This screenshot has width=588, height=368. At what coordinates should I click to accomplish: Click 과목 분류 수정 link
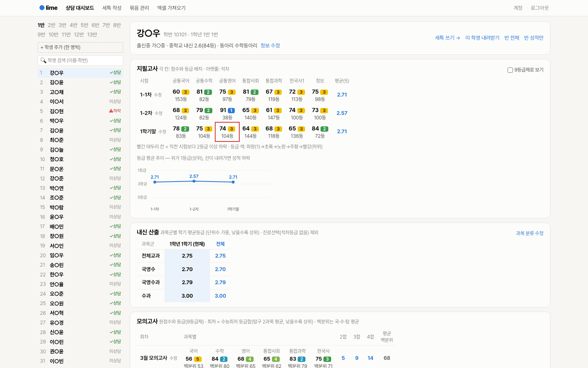530,233
